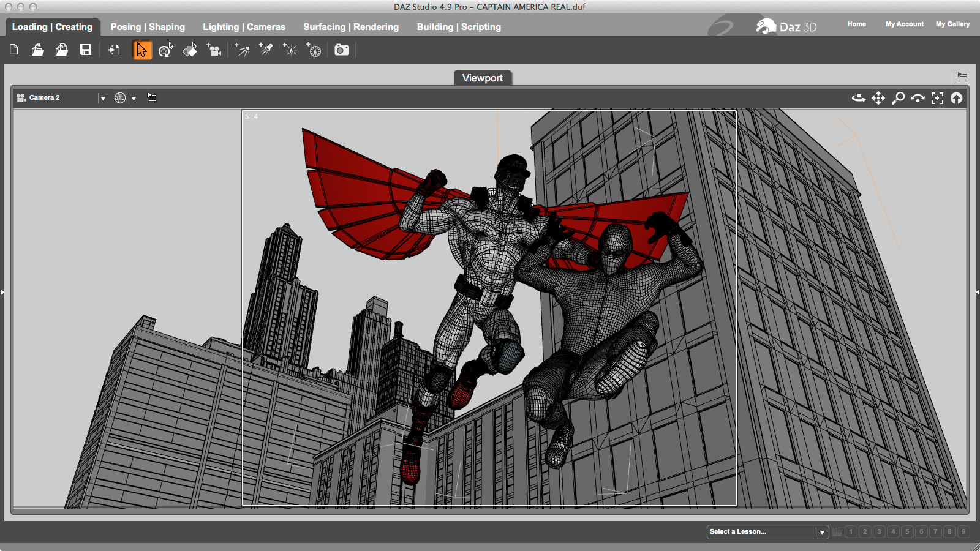Expand the right side pane handle
This screenshot has width=980, height=551.
point(977,293)
